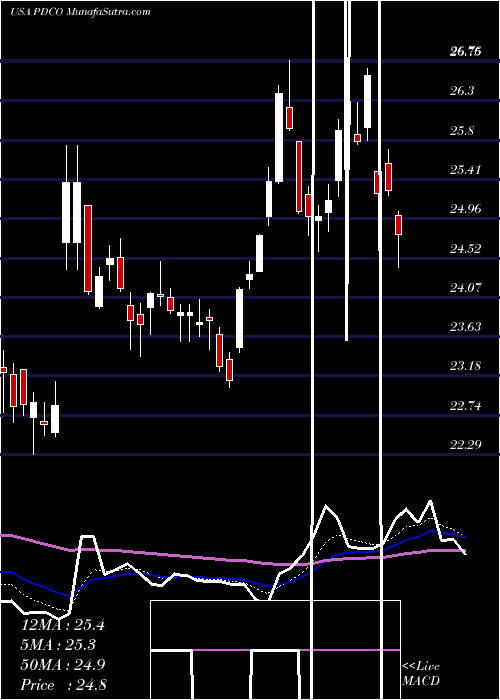500x700 pixels.
Task: Click the last red candlestick near 24.96
Action: tap(398, 225)
